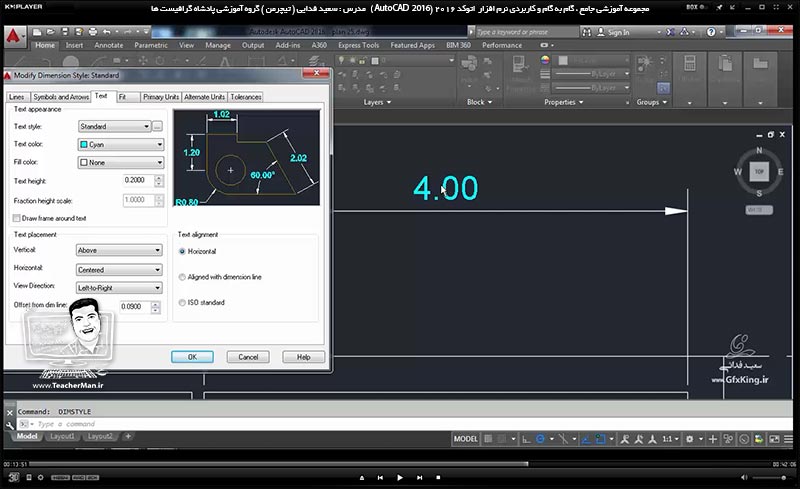
Task: Open the Insert ribbon tab
Action: pyautogui.click(x=74, y=45)
